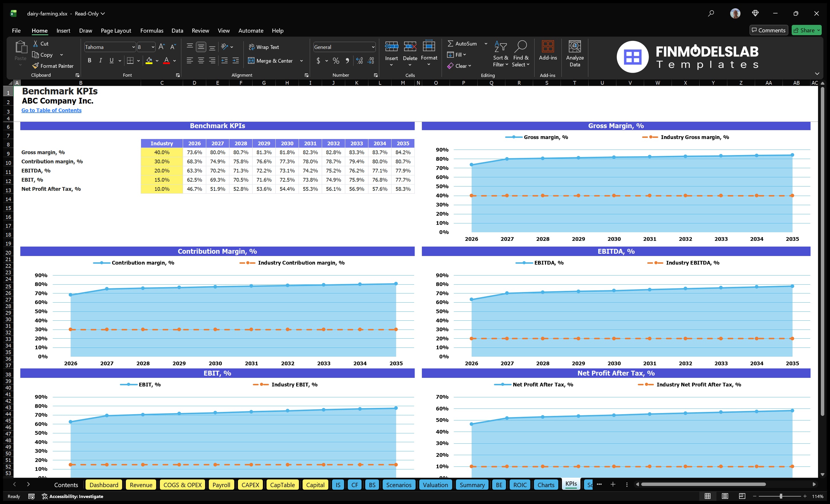This screenshot has width=830, height=504.
Task: Open Find & Select
Action: (521, 53)
